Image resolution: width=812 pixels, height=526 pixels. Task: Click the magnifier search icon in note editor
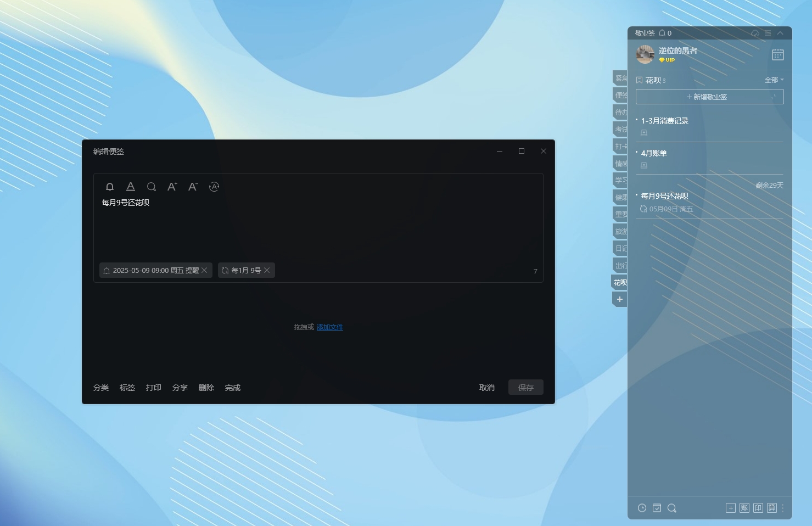(x=152, y=187)
